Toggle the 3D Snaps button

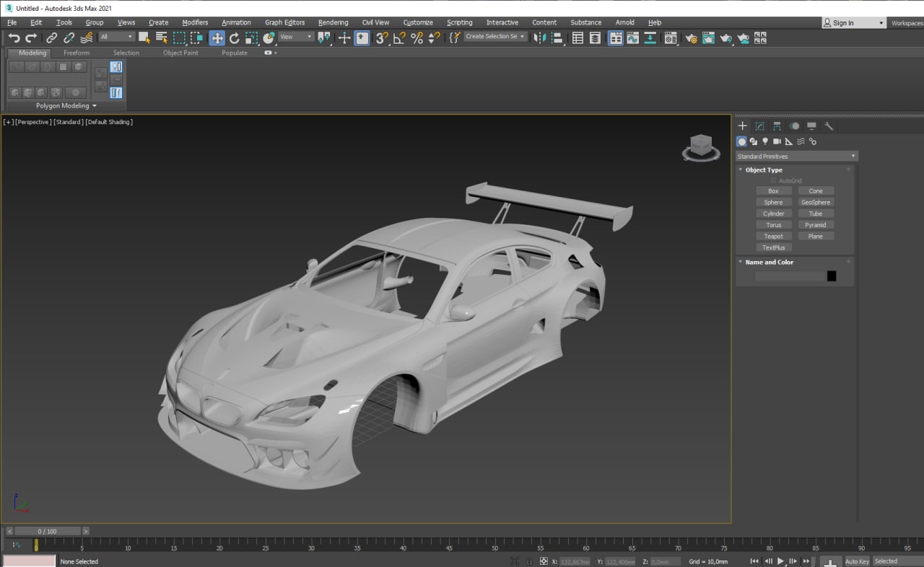[382, 38]
